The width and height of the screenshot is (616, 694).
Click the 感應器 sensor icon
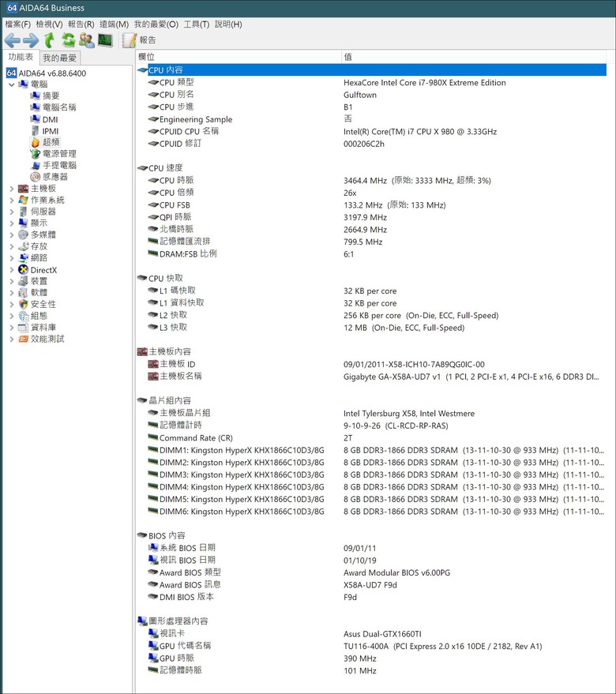35,177
